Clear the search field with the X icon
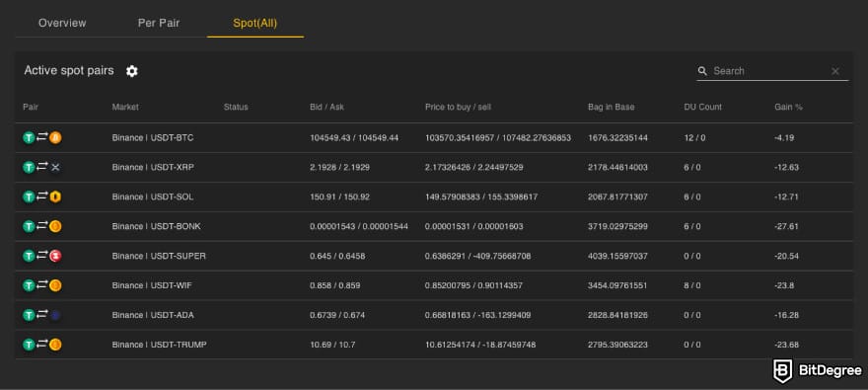This screenshot has height=390, width=868. point(835,71)
